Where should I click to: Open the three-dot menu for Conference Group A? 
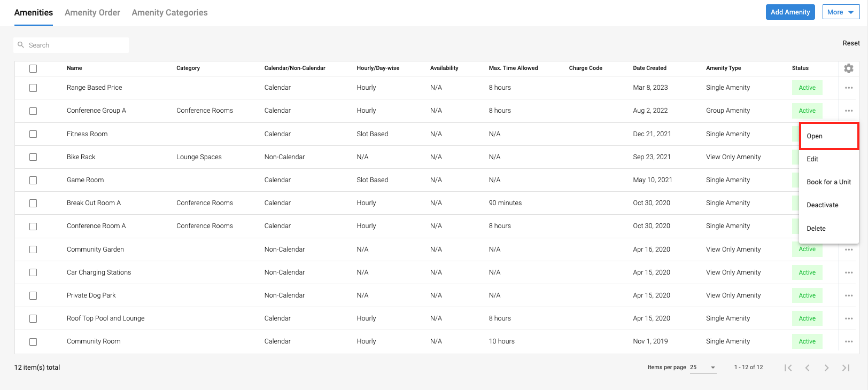coord(849,111)
